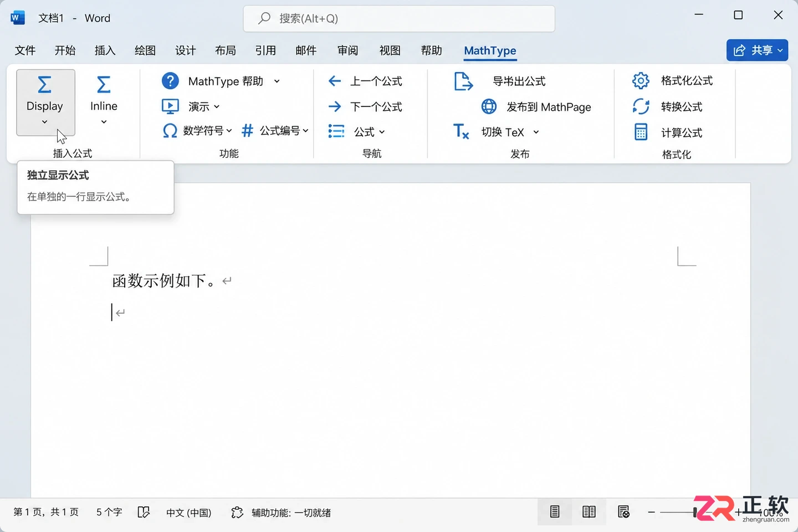
Task: Expand the Display dropdown chevron
Action: [x=44, y=122]
